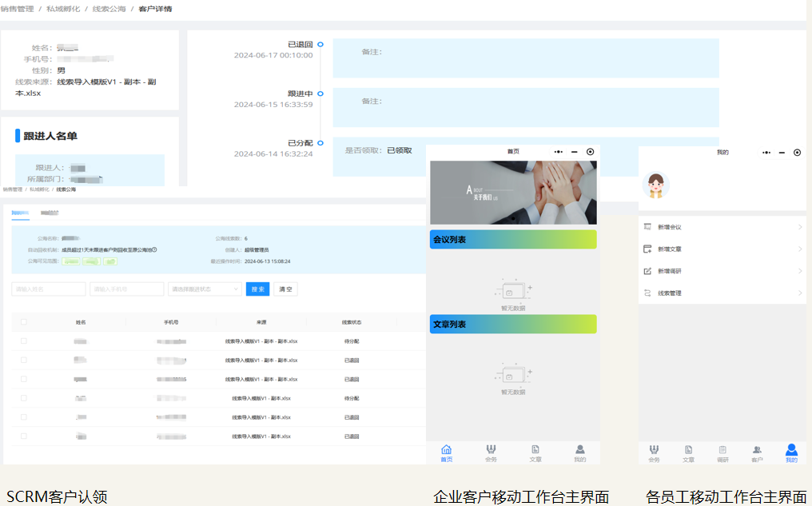Check the first lead row with 待分配 status

coord(24,341)
